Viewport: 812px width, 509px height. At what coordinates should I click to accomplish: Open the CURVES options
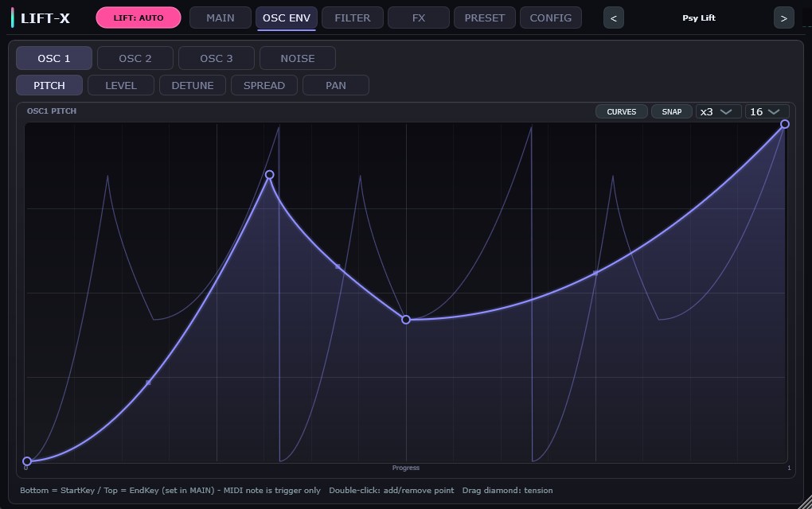(622, 111)
